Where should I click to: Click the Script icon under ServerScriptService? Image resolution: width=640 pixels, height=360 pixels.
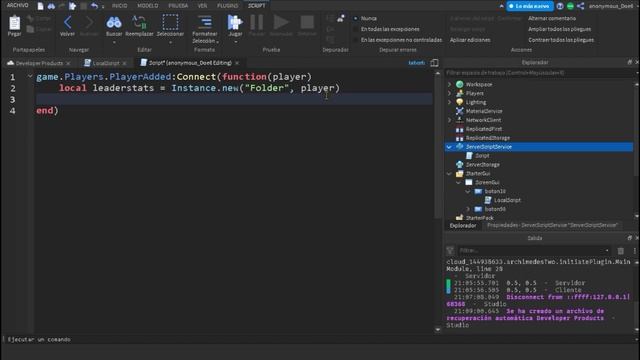469,156
